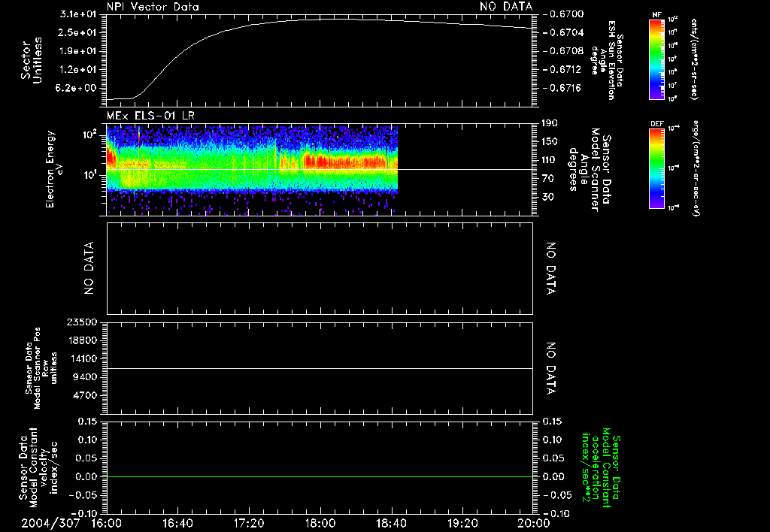770x532 pixels.
Task: Click the 'Electron Energy eV' axis title
Action: [54, 169]
